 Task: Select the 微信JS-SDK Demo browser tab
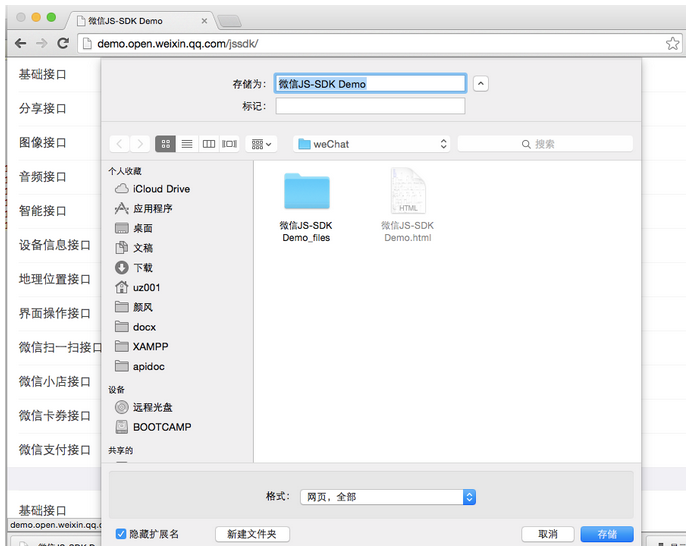pyautogui.click(x=139, y=21)
